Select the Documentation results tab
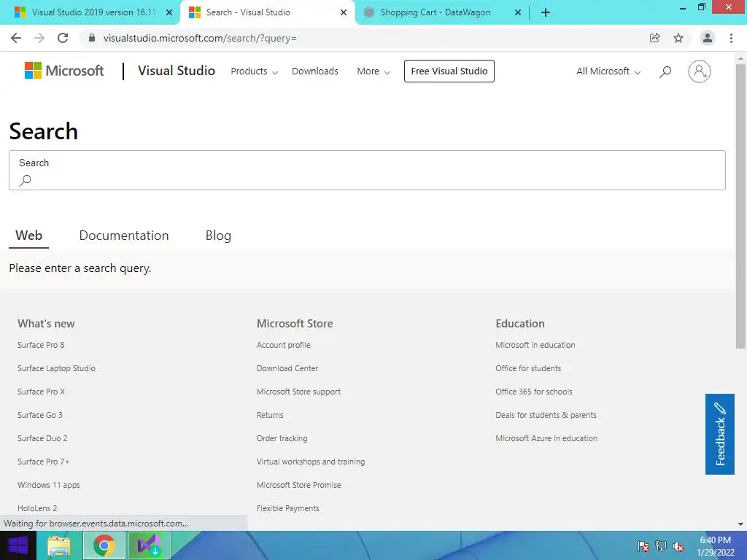747x560 pixels. [124, 236]
